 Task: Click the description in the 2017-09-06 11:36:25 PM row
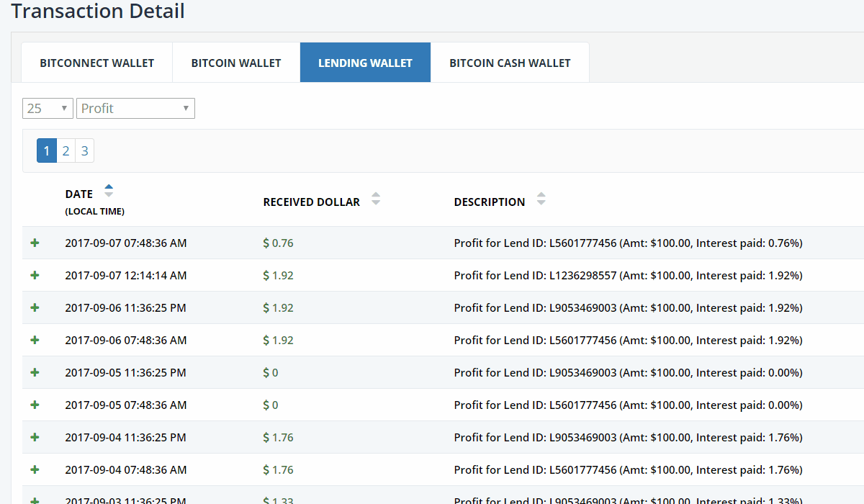(x=629, y=308)
